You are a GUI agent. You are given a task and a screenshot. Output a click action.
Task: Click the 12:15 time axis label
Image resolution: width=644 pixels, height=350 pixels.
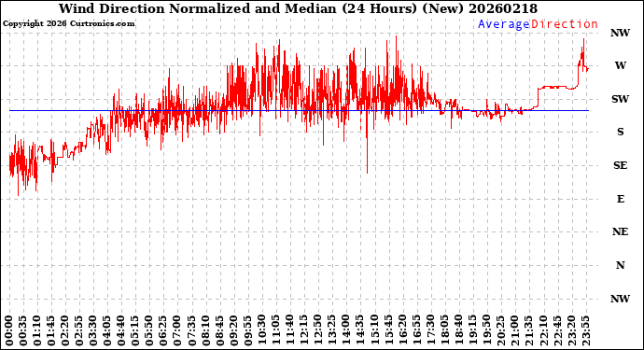pos(305,331)
